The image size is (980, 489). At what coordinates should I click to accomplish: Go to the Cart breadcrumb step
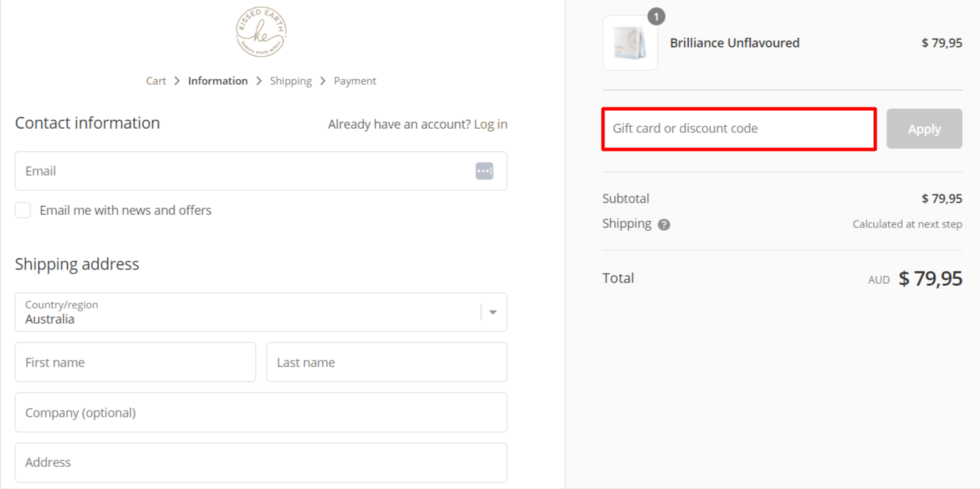coord(156,81)
